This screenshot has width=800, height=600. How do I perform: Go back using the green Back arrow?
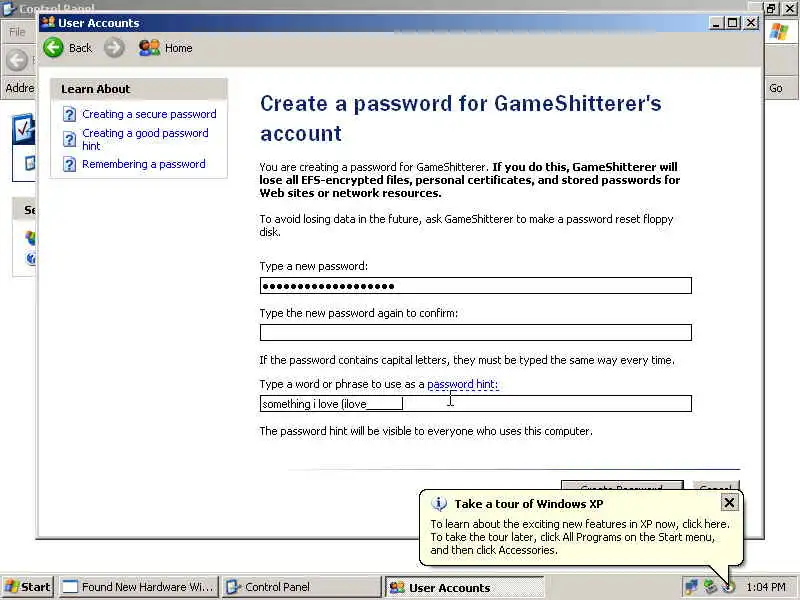coord(53,48)
